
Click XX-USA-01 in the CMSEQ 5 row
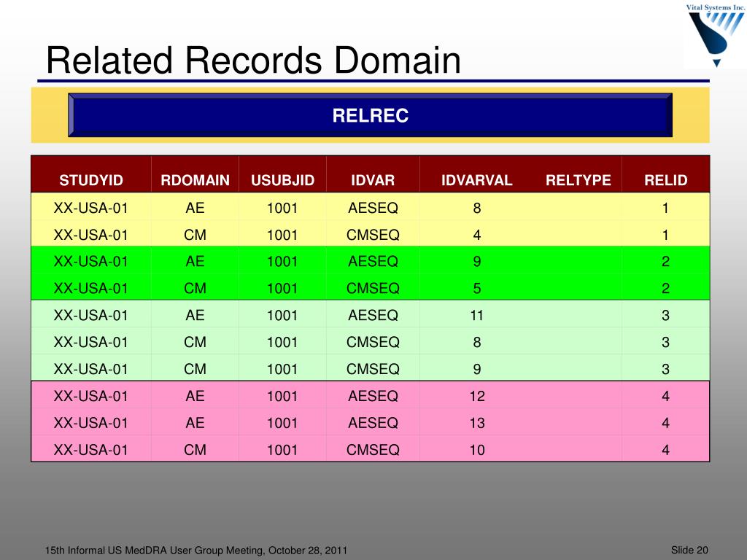tap(91, 288)
